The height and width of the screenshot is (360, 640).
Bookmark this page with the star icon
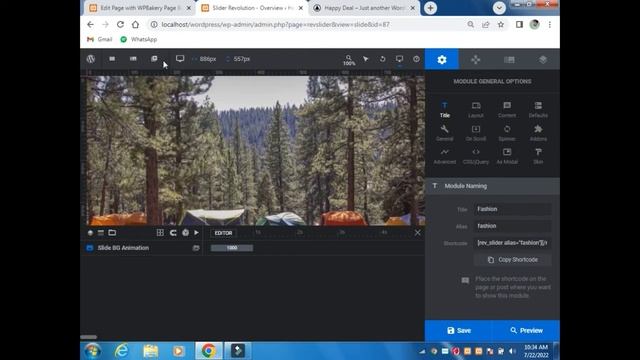point(501,24)
